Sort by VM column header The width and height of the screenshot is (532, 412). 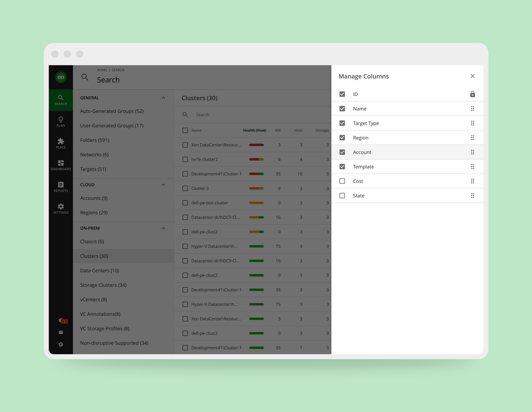[278, 130]
